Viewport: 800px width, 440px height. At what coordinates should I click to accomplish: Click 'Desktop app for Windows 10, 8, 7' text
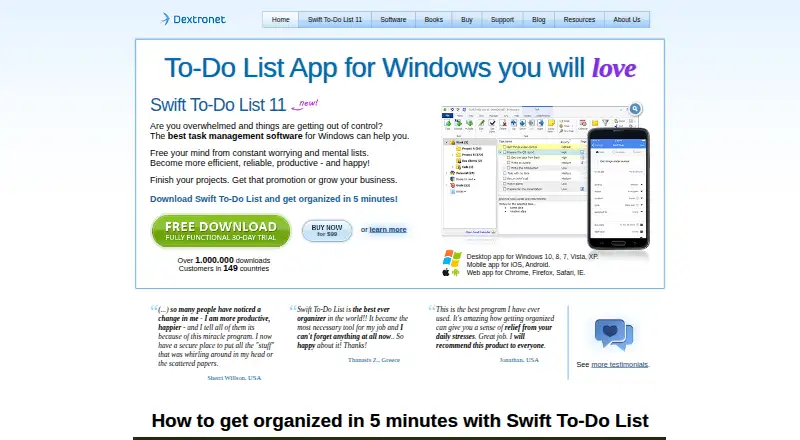532,257
